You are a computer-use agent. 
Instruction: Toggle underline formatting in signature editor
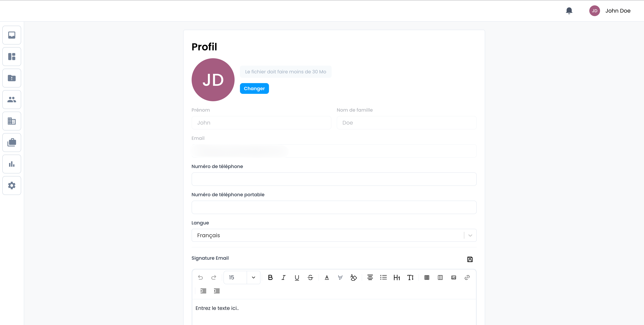[297, 277]
